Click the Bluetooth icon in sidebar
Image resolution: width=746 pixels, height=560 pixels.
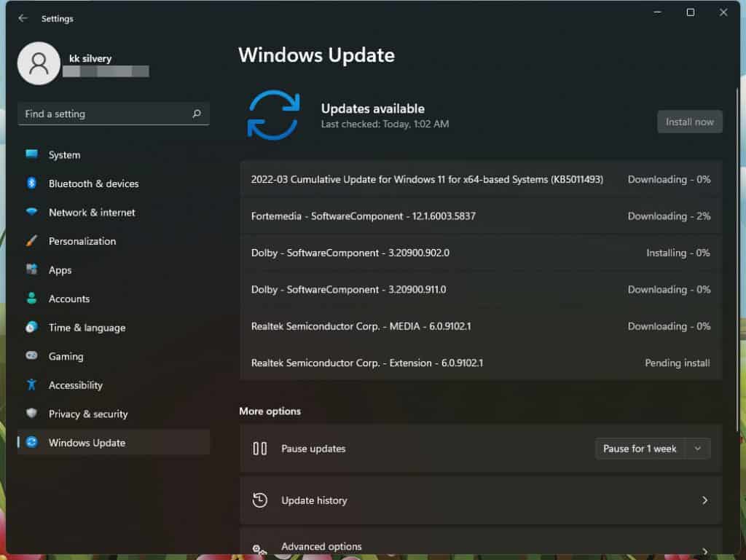tap(32, 183)
